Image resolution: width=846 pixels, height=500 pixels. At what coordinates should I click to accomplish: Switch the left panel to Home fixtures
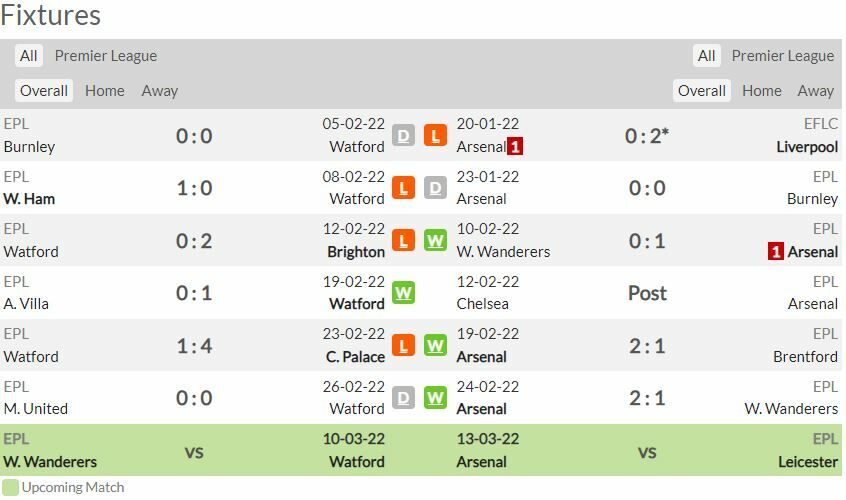105,91
